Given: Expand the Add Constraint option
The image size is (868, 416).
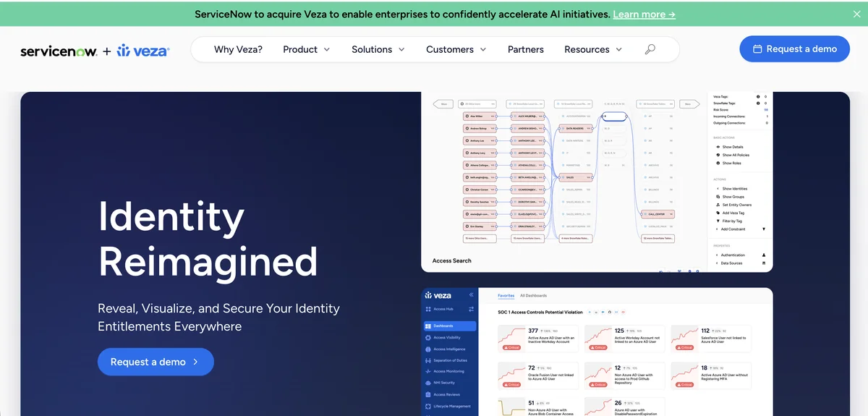Looking at the screenshot, I should click(739, 229).
